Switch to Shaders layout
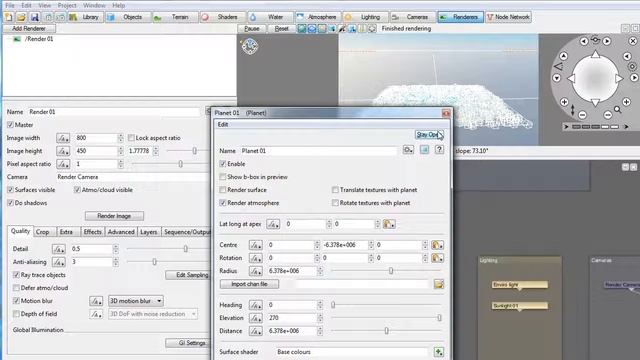This screenshot has height=360, width=640. click(x=222, y=17)
